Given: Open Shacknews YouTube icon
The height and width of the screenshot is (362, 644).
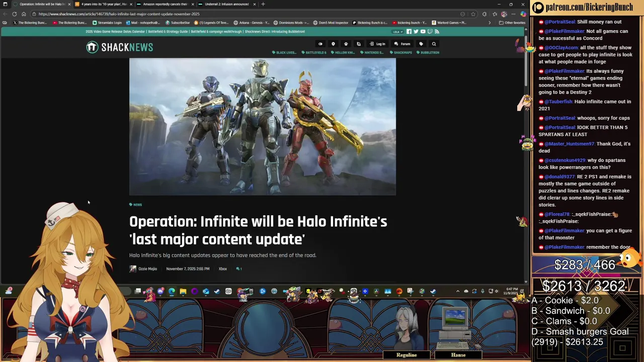Looking at the screenshot, I should click(x=423, y=31).
